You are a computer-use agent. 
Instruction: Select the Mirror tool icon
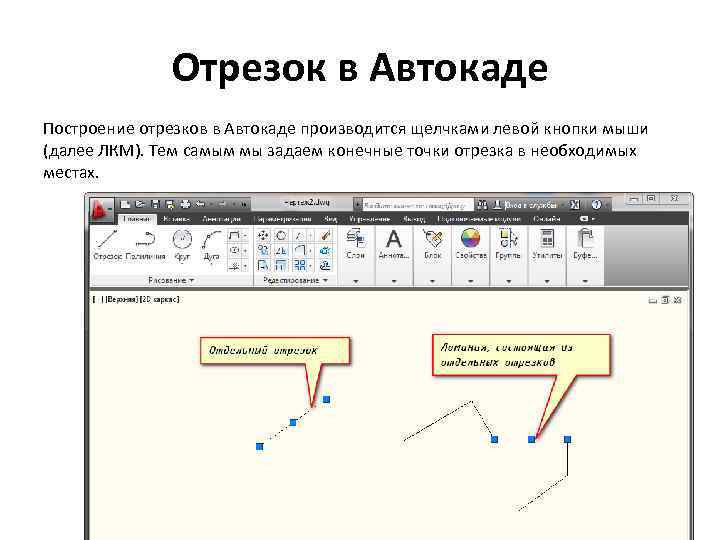[x=281, y=250]
